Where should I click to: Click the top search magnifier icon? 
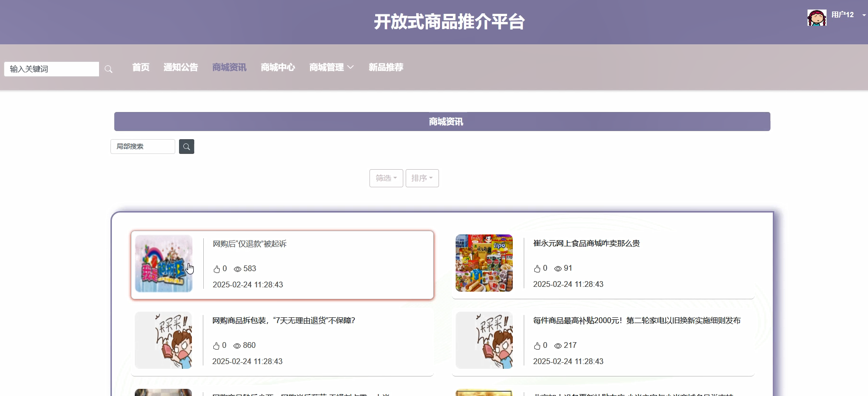click(109, 69)
